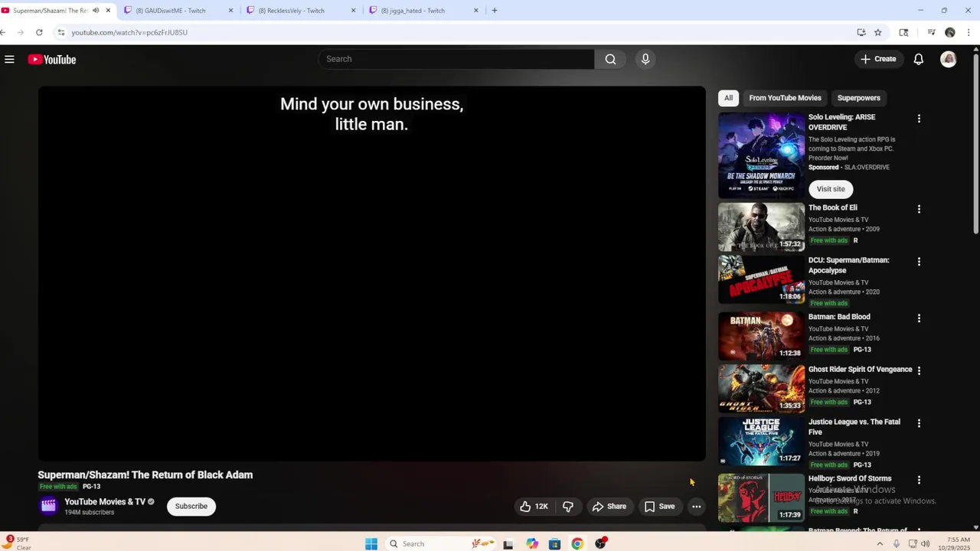View site information in the address bar

(x=60, y=32)
